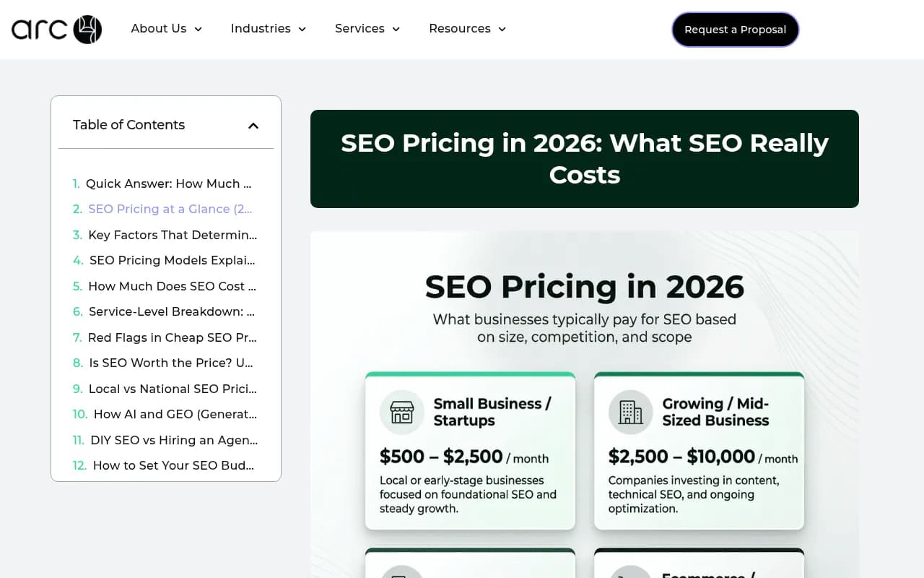Click the 'What businesses typically pay' subtitle
This screenshot has height=578, width=924.
pos(585,328)
